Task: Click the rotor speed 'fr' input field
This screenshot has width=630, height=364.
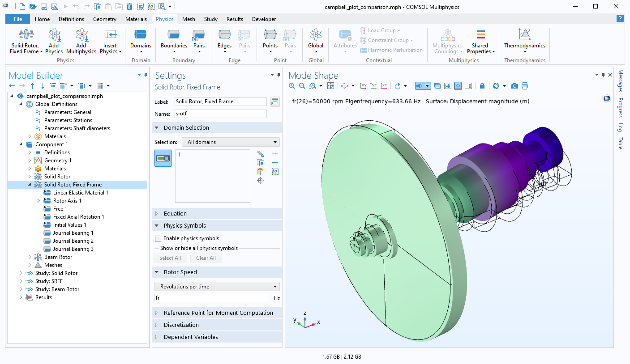Action: pos(211,298)
